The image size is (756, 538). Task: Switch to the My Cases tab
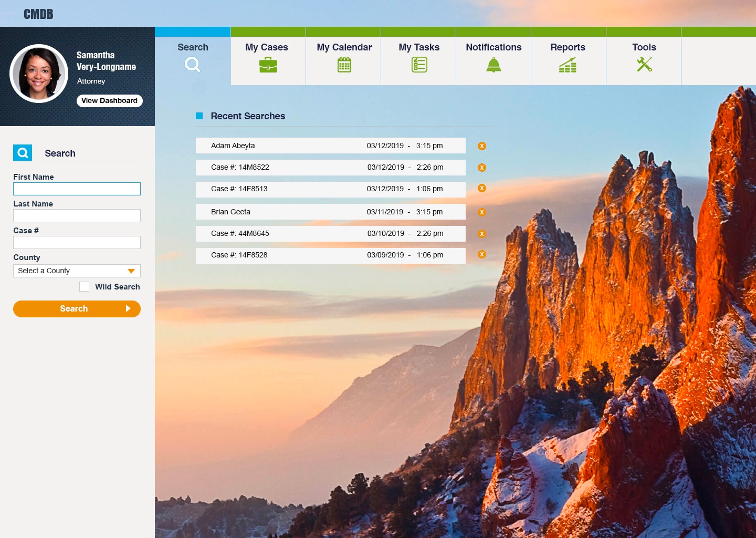tap(268, 56)
